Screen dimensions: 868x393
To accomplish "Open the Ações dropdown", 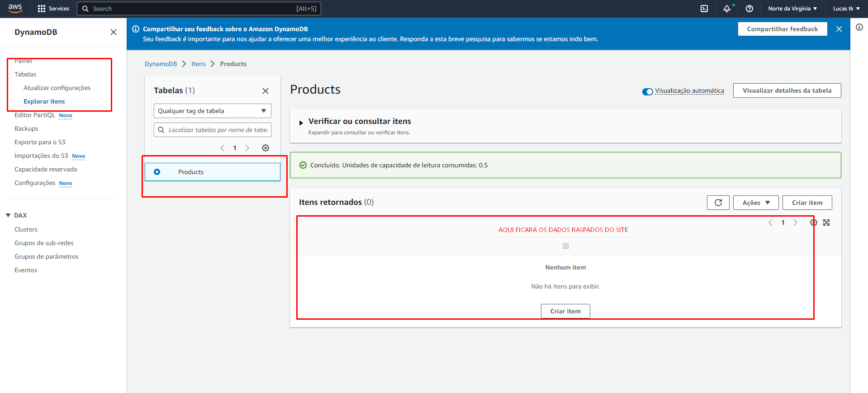I will [x=756, y=203].
